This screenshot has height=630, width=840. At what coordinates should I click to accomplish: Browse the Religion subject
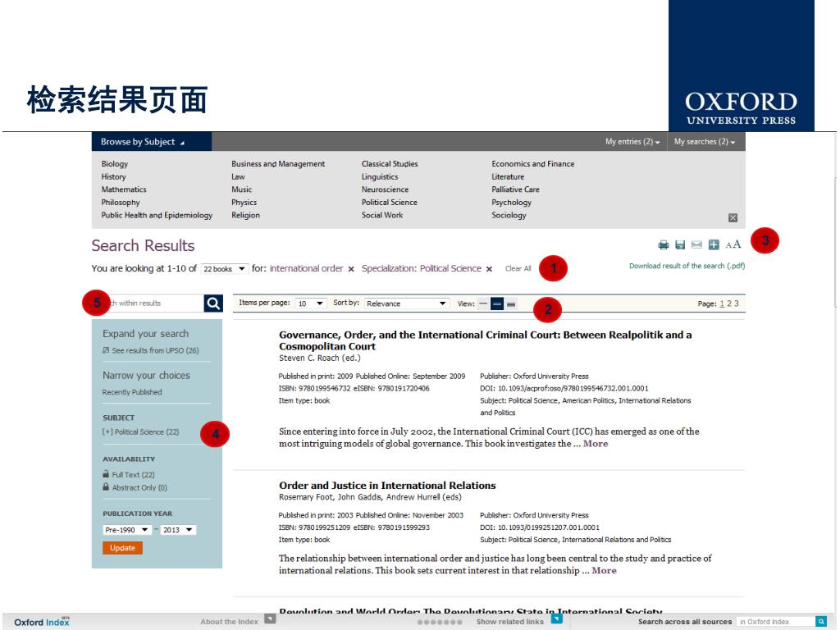tap(245, 216)
